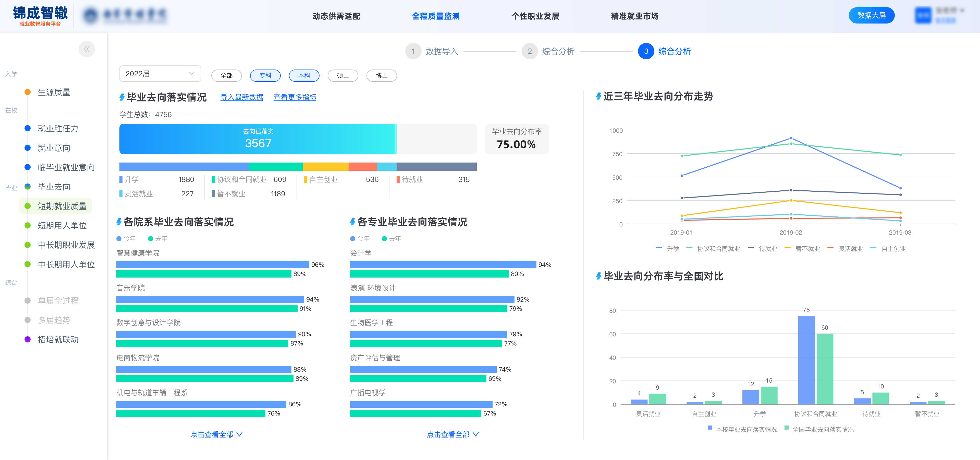This screenshot has width=980, height=460.
Task: Click the 数据大屏 button
Action: coord(871,16)
